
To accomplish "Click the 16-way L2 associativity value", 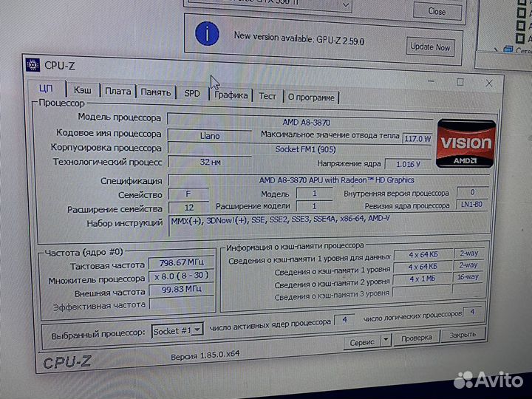I will (x=468, y=277).
